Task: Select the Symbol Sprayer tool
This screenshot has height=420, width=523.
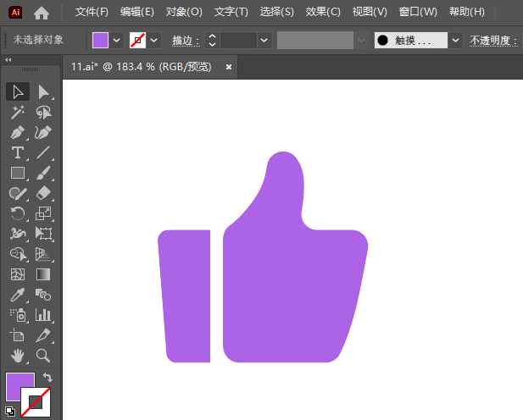Action: click(18, 315)
